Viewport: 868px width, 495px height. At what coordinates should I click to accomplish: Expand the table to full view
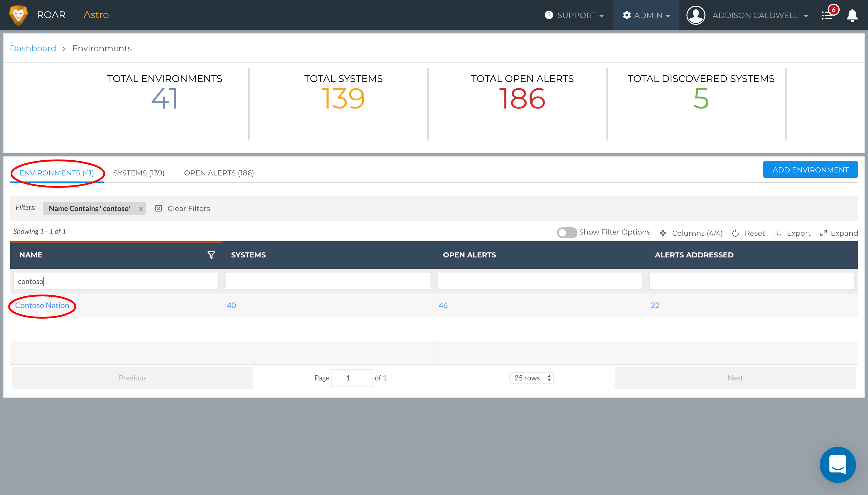[x=839, y=233]
